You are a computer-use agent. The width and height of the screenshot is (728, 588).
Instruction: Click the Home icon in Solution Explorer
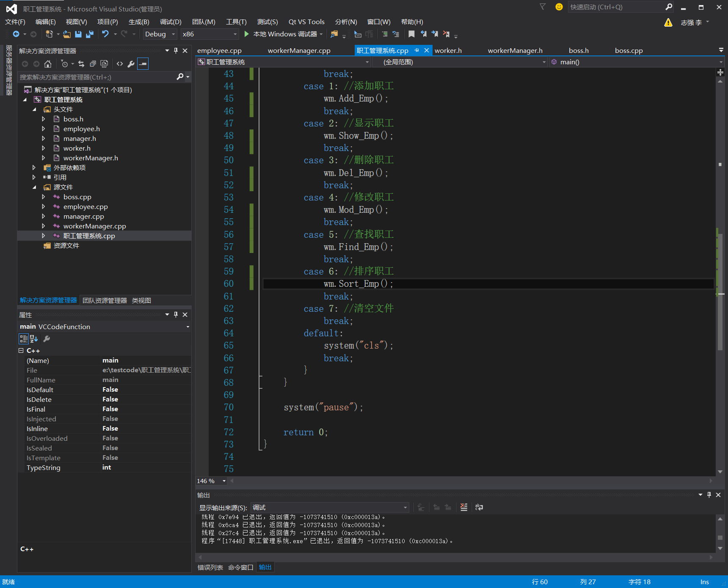48,64
